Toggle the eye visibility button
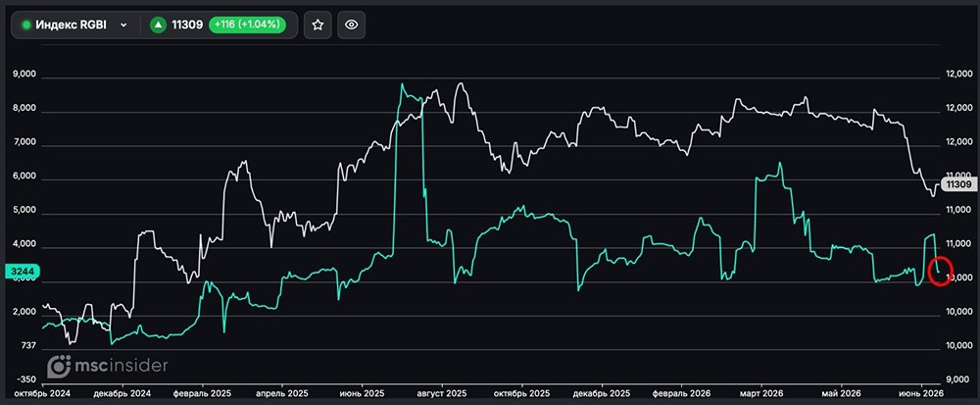This screenshot has height=405, width=980. coord(352,25)
